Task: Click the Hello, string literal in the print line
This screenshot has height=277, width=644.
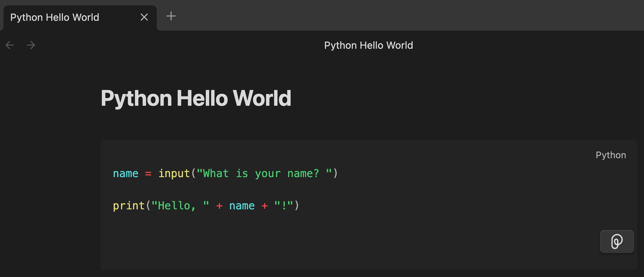Action: pos(178,205)
